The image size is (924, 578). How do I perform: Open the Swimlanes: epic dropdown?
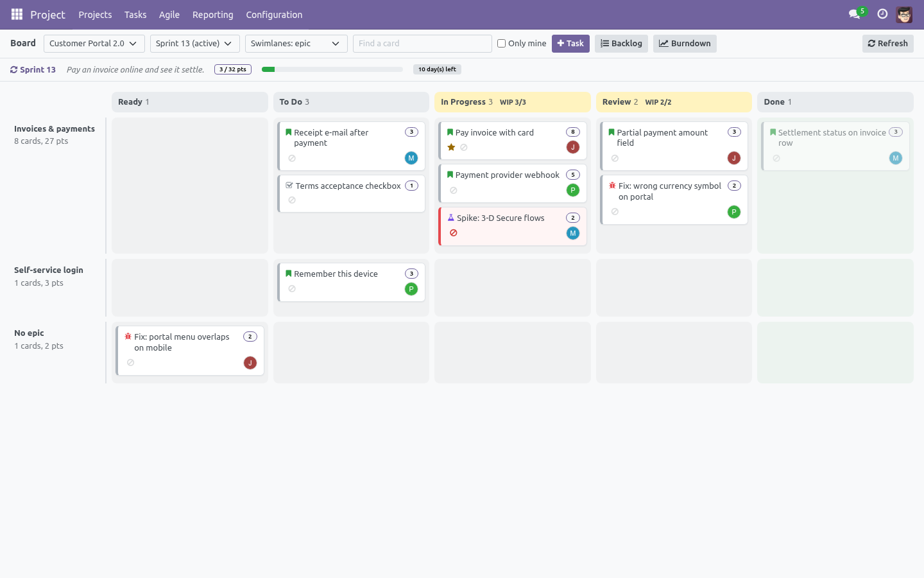click(296, 44)
